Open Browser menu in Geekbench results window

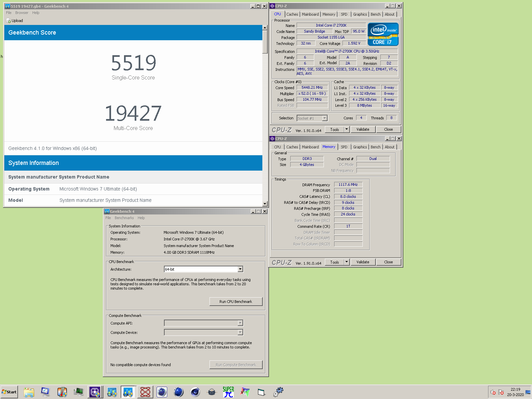point(22,13)
